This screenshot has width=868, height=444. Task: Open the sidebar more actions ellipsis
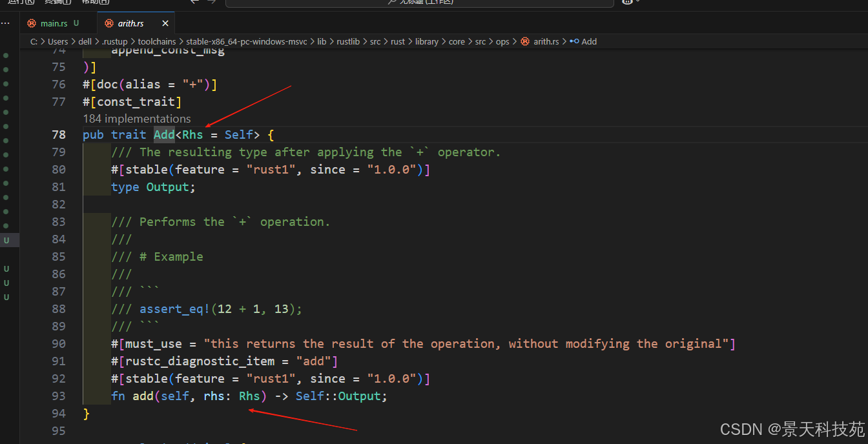tap(5, 23)
